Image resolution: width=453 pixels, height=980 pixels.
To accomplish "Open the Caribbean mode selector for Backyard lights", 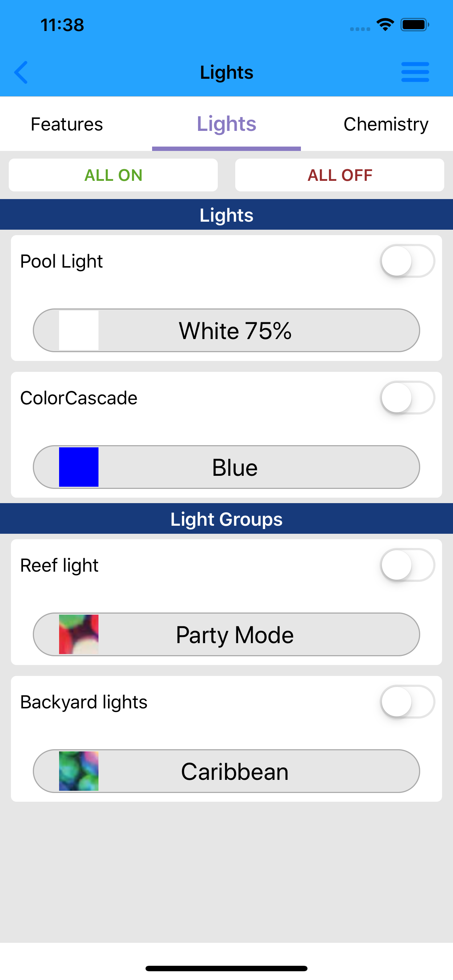I will 226,771.
